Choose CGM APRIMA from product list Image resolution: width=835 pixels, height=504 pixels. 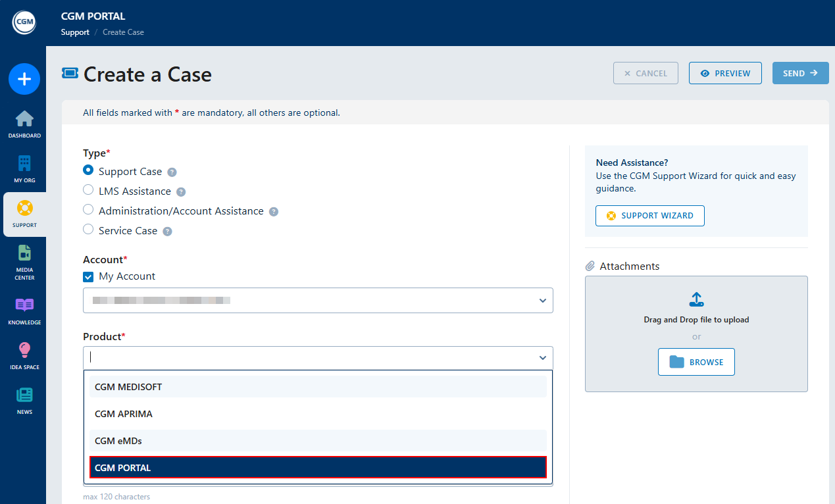tap(318, 414)
